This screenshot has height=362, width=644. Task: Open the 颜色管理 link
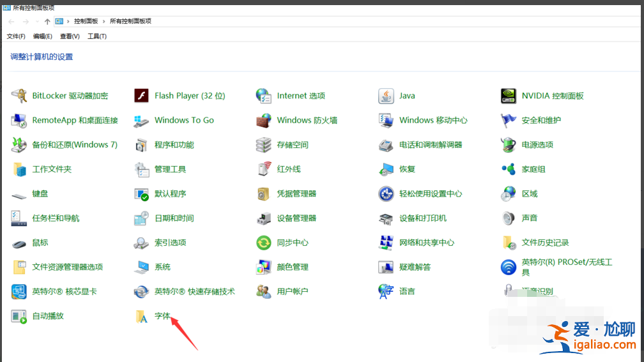click(x=293, y=267)
